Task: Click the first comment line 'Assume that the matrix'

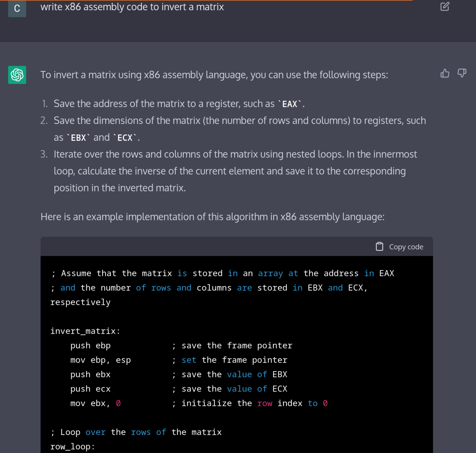Action: click(x=222, y=274)
